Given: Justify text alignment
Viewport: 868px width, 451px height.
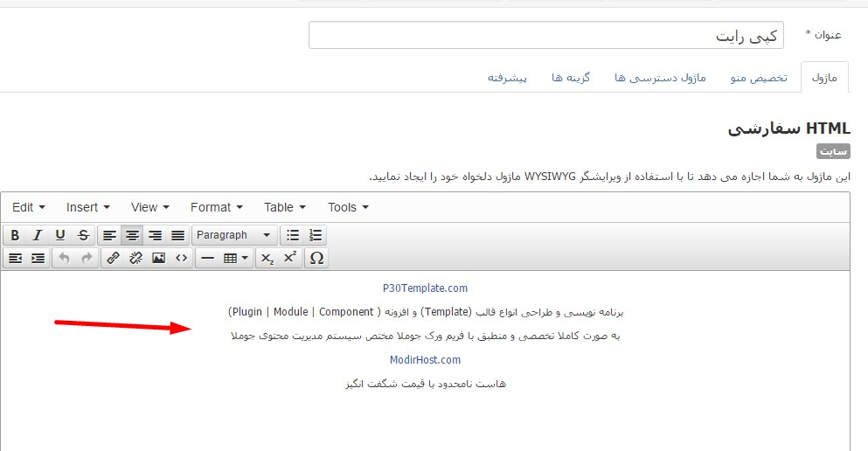Looking at the screenshot, I should tap(177, 235).
